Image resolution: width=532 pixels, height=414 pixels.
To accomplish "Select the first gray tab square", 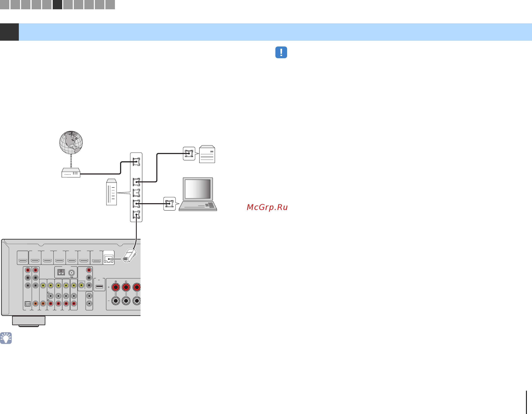I will 5,5.
